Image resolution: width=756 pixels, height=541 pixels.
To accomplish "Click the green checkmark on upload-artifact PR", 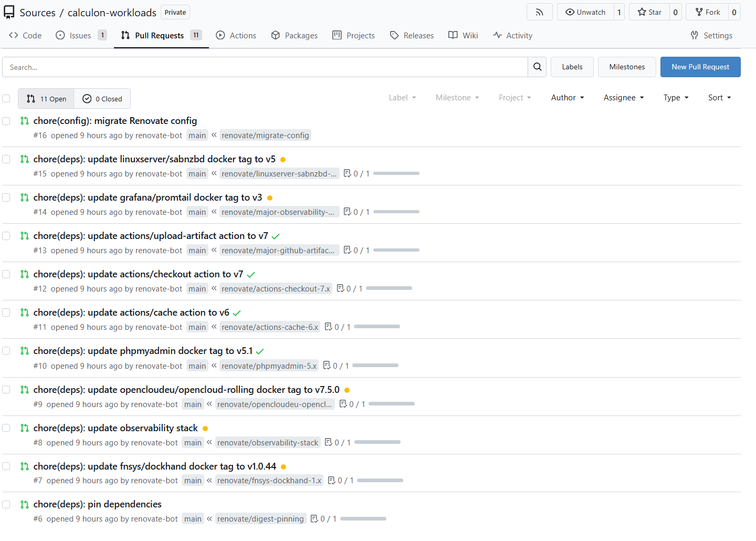I will [276, 236].
